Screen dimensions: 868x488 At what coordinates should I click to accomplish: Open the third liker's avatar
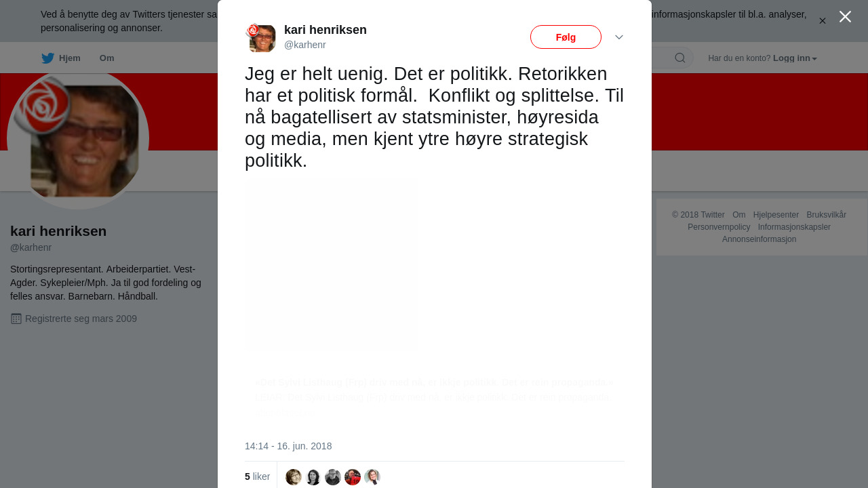coord(333,477)
